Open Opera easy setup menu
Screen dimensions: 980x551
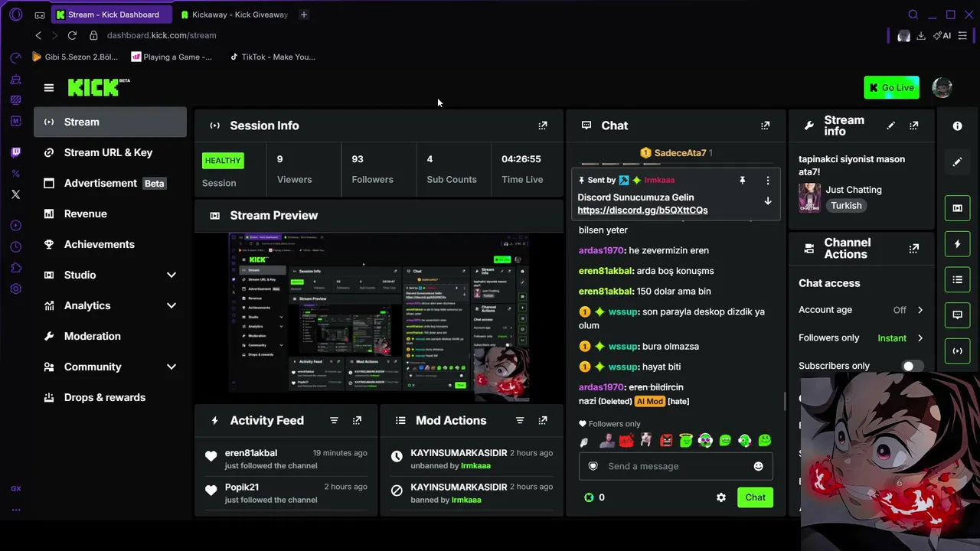pyautogui.click(x=962, y=35)
